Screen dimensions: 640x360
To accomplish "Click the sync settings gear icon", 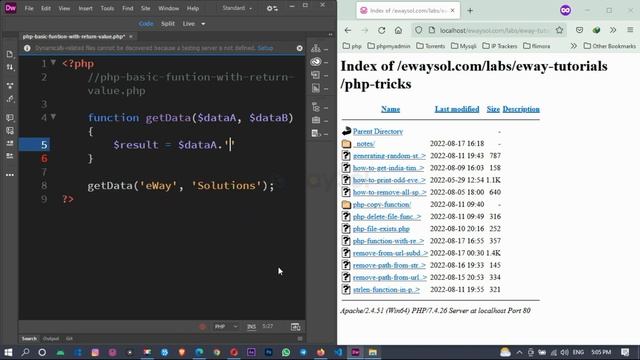I will point(272,8).
